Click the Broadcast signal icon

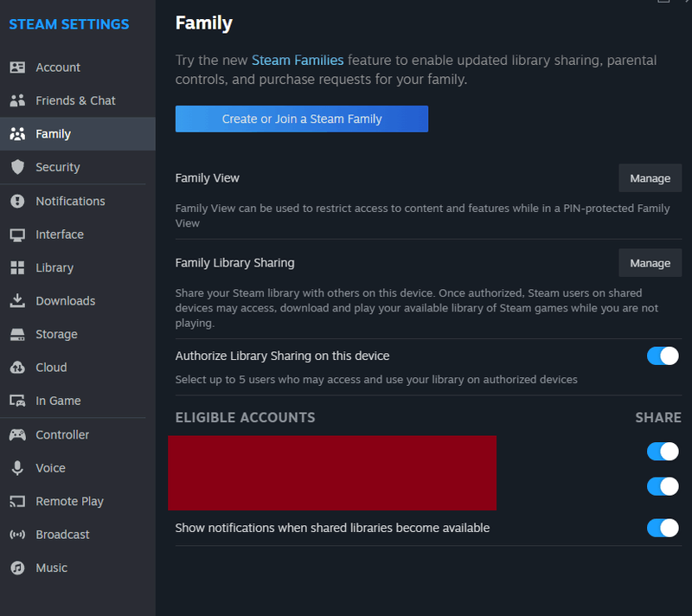coord(17,535)
